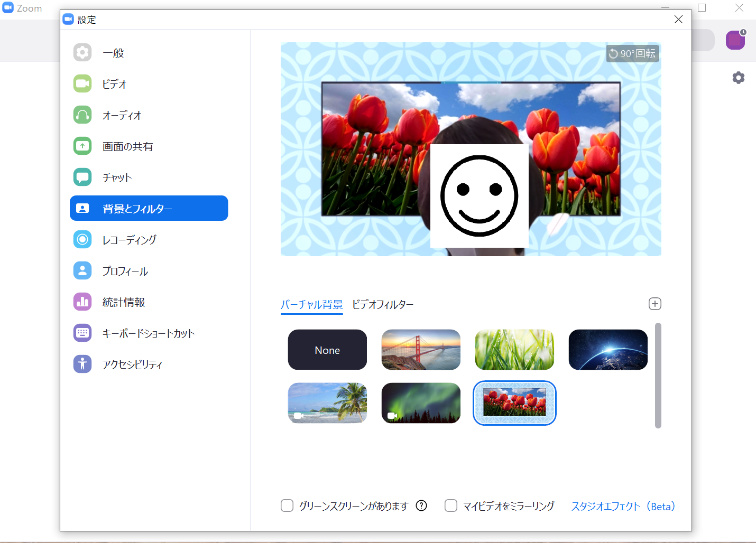Click the green screen help question icon

click(421, 505)
